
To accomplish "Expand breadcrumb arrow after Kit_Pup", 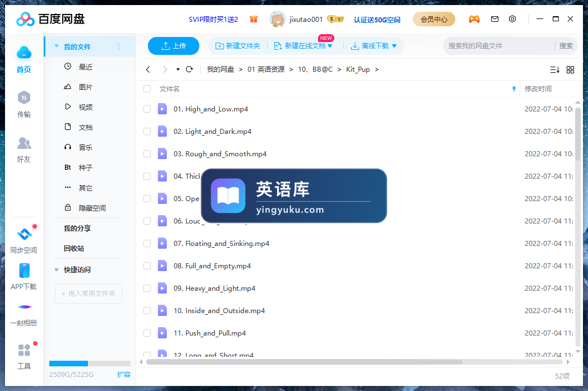I will 376,69.
